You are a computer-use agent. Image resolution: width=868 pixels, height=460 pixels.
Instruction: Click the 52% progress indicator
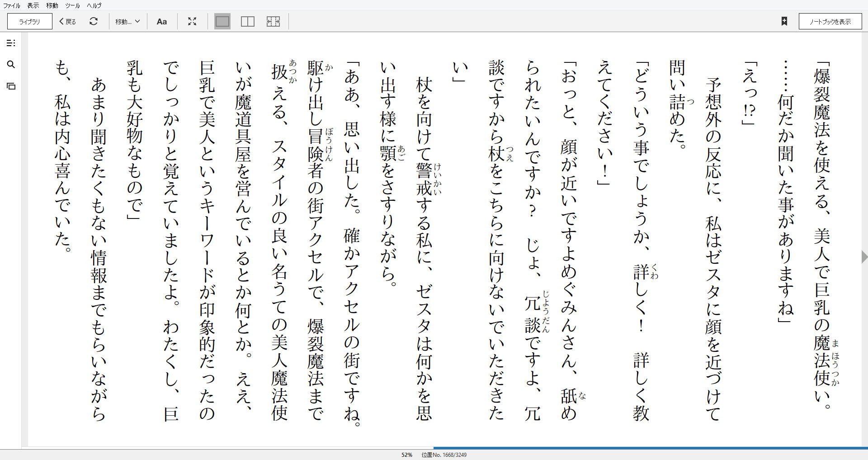click(x=406, y=455)
